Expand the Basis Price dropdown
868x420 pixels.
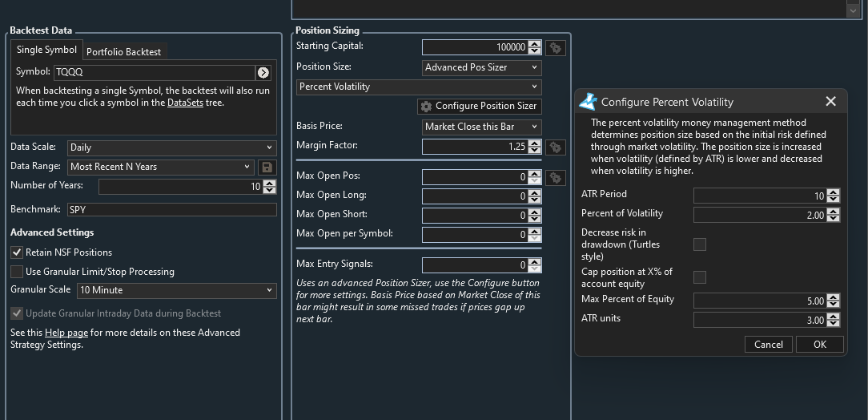click(481, 127)
